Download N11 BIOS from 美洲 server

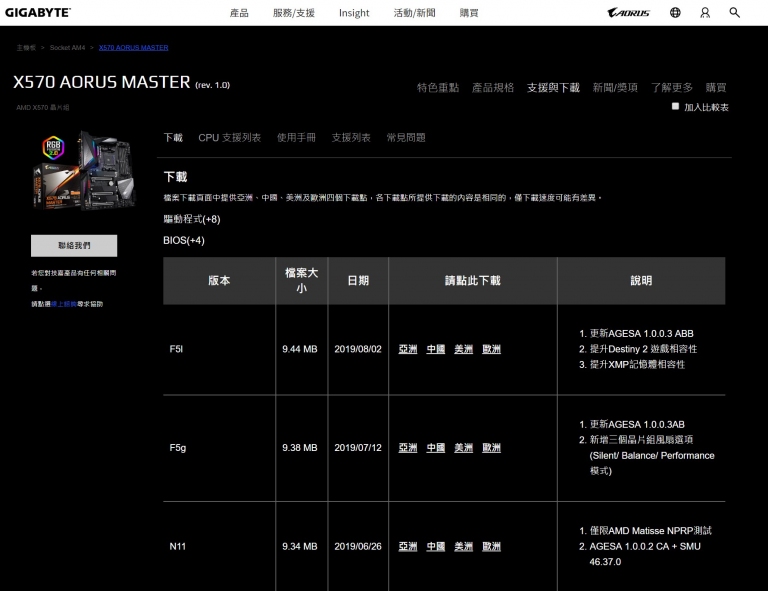pos(463,546)
